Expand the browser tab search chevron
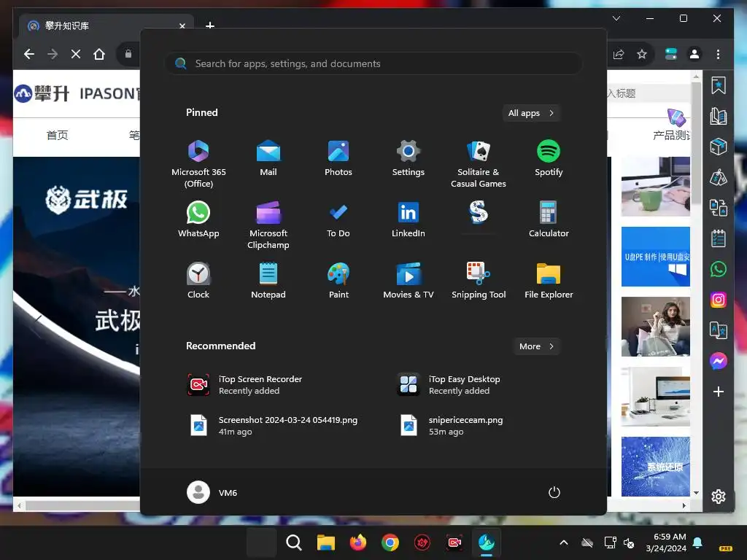The height and width of the screenshot is (560, 747). click(x=616, y=18)
